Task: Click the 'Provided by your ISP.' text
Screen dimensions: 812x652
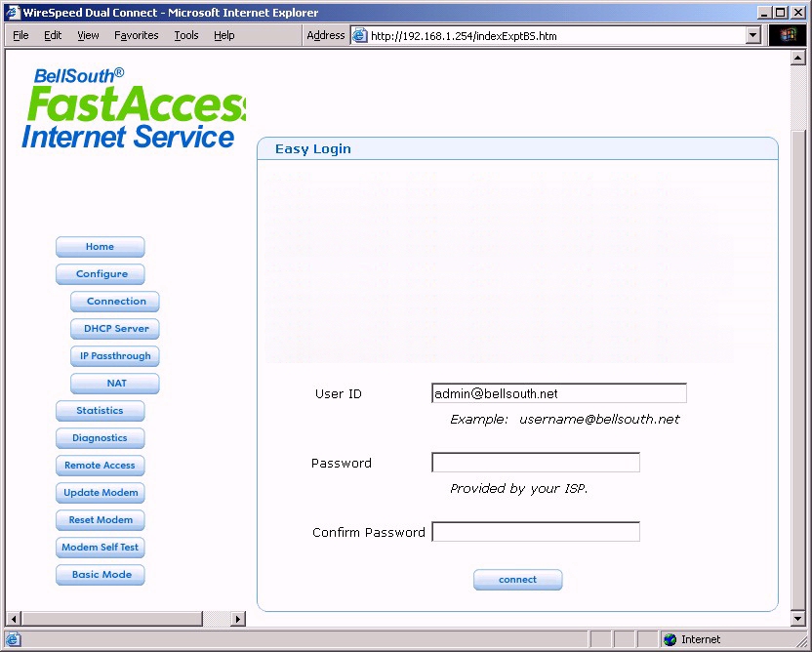Action: [x=519, y=488]
